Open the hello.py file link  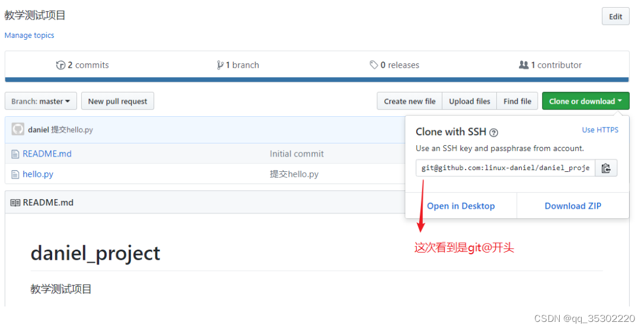pos(38,174)
